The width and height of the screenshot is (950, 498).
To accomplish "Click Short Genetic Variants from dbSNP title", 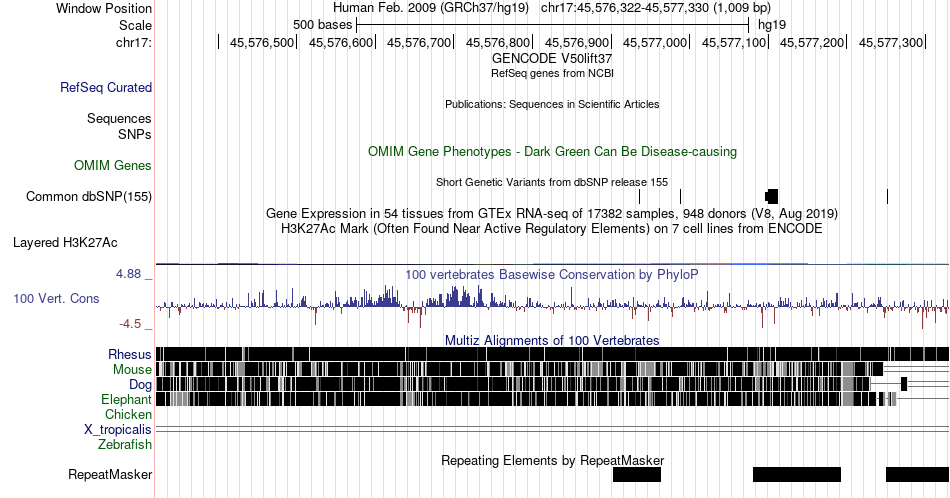I will 552,182.
